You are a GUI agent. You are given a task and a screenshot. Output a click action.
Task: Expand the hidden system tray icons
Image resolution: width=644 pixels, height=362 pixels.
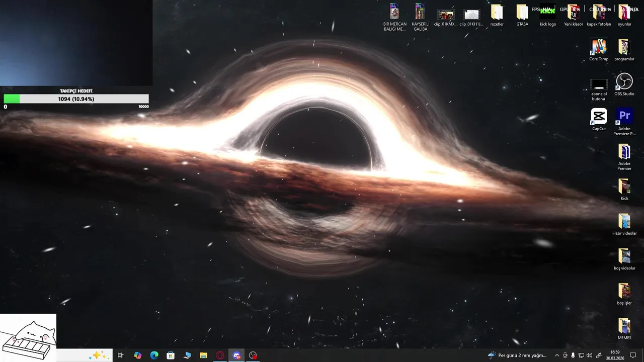pos(557,355)
